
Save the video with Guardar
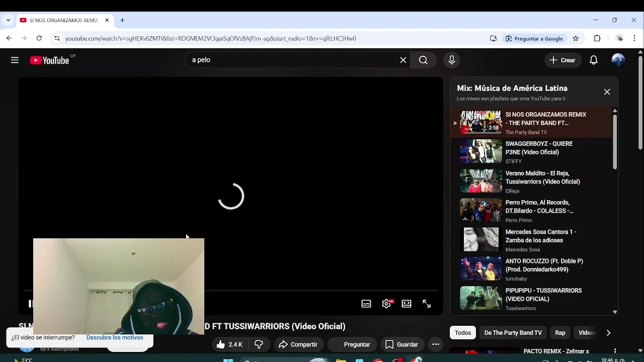point(401,344)
